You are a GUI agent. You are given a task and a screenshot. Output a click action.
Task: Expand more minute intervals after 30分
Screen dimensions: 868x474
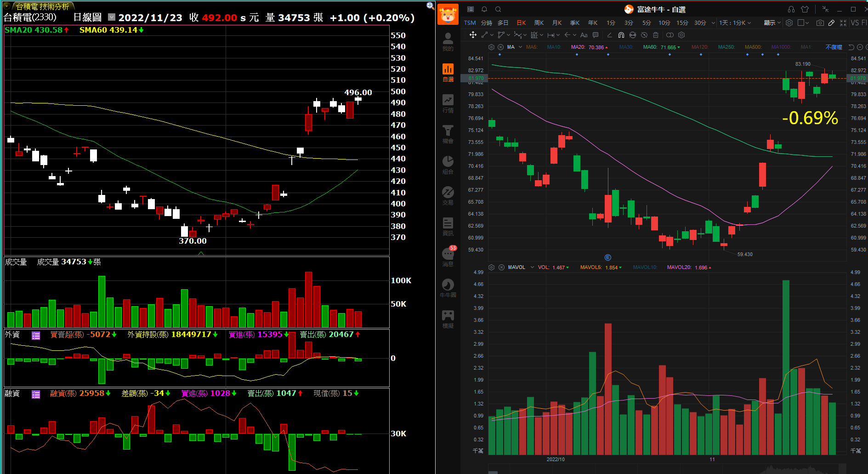[713, 23]
